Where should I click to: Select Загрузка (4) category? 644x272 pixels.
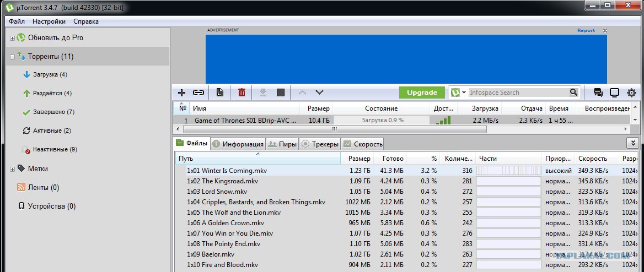(x=50, y=75)
